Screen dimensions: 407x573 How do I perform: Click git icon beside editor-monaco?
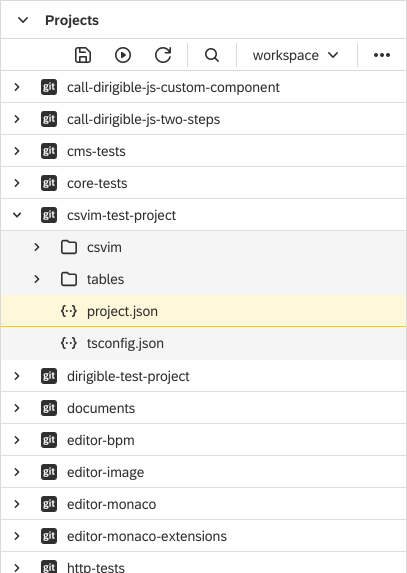click(x=49, y=504)
